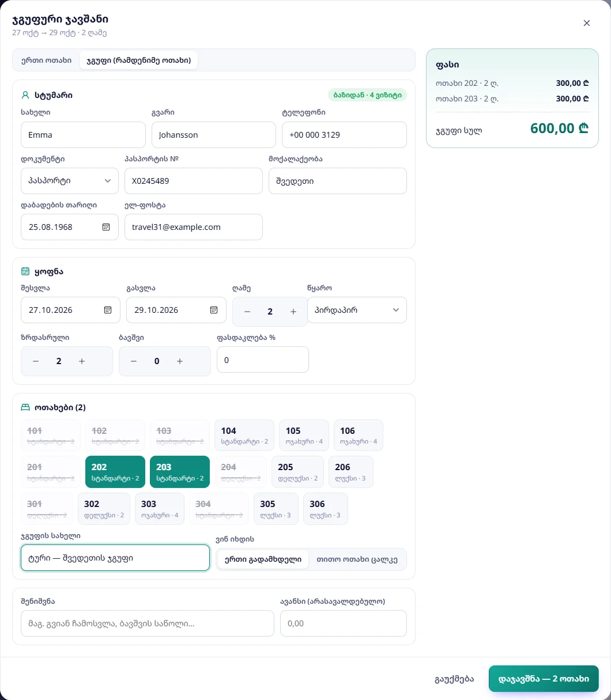The image size is (611, 700).
Task: Open დოკუმენტი type dropdown
Action: click(x=70, y=181)
